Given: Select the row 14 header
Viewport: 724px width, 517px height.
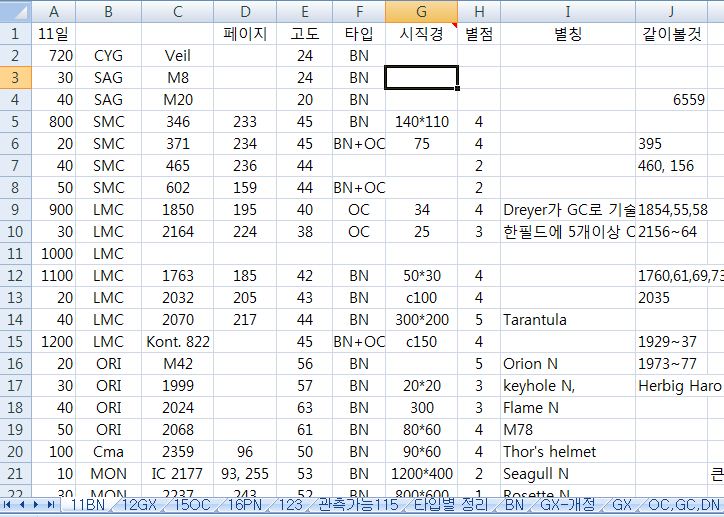Looking at the screenshot, I should click(14, 319).
